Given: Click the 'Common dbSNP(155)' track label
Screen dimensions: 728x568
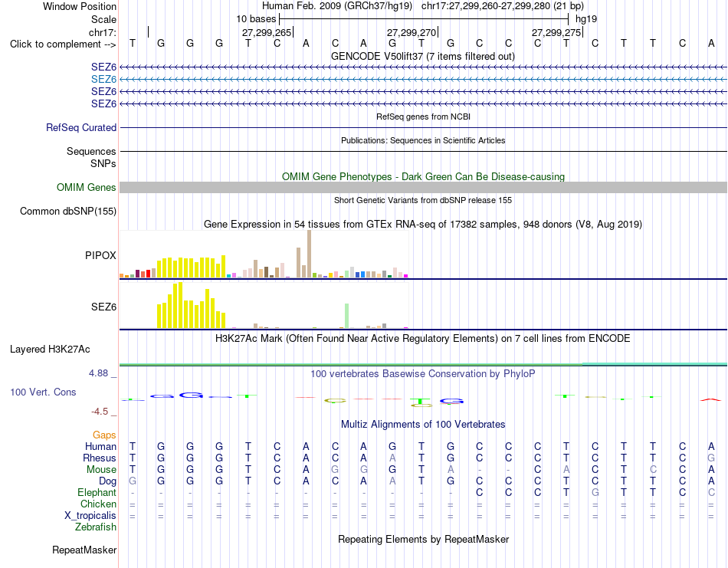Looking at the screenshot, I should click(68, 212).
